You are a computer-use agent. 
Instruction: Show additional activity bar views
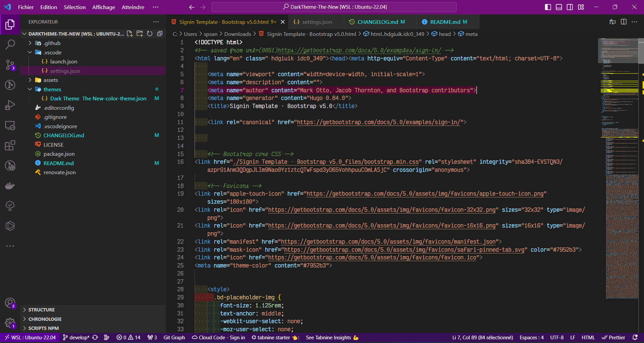tap(10, 246)
